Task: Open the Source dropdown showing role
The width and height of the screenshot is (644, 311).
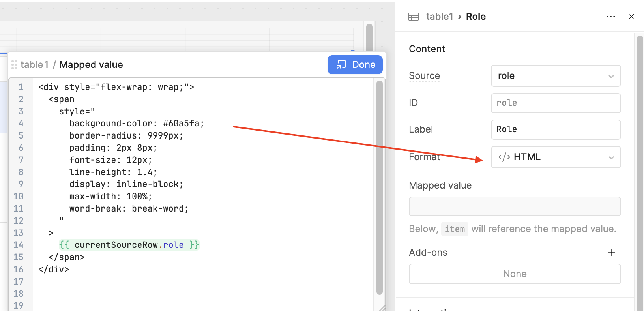Action: tap(555, 76)
